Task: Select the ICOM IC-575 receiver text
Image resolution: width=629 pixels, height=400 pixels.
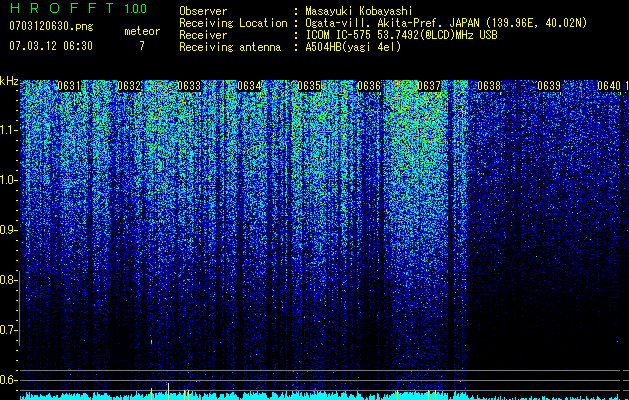Action: click(401, 35)
